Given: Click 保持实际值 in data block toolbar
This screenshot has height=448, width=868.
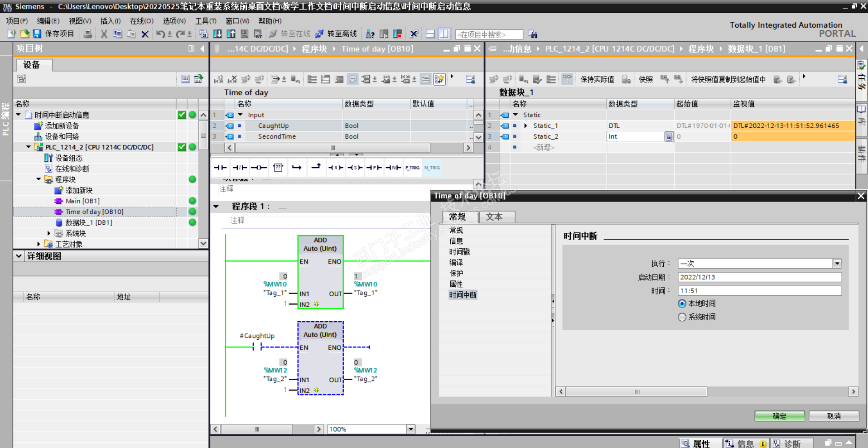Looking at the screenshot, I should [x=597, y=80].
